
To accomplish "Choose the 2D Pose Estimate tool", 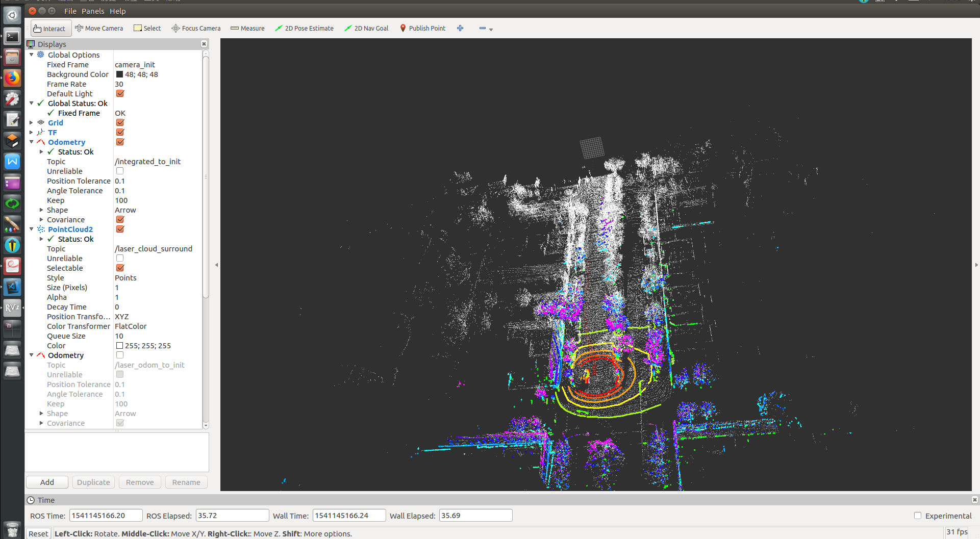I will point(304,28).
